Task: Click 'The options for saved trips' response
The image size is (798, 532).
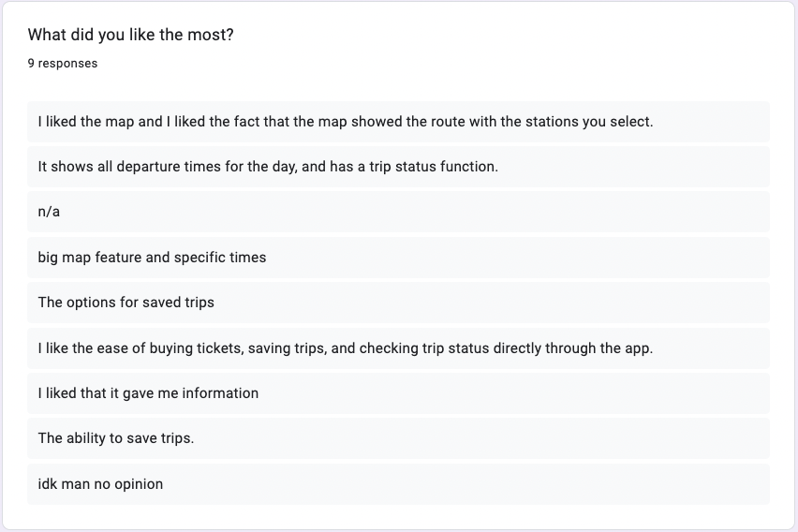Action: pyautogui.click(x=398, y=303)
